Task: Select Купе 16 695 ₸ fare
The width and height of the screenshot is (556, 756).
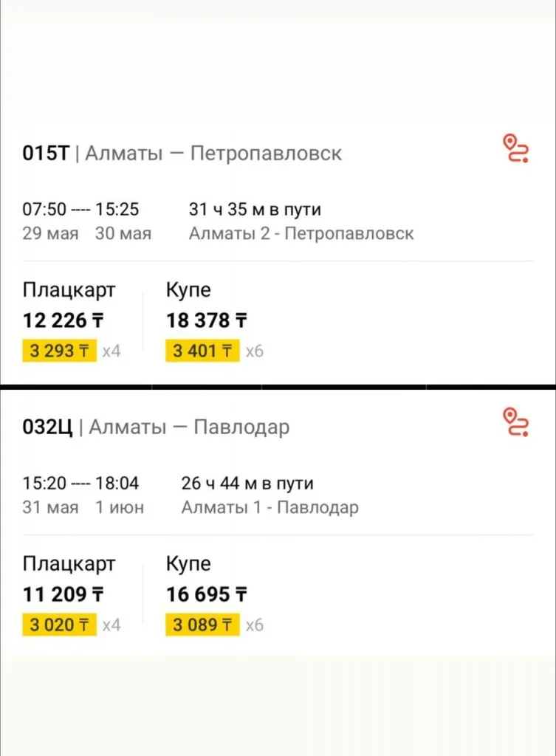Action: (207, 594)
